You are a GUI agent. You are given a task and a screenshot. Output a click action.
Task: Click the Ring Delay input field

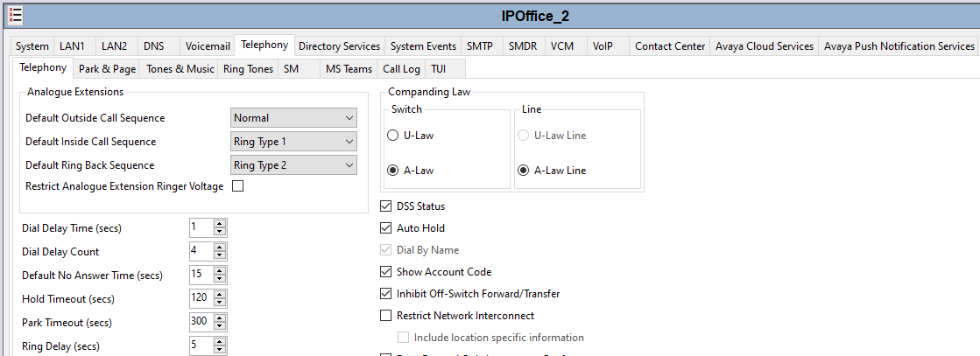point(200,346)
